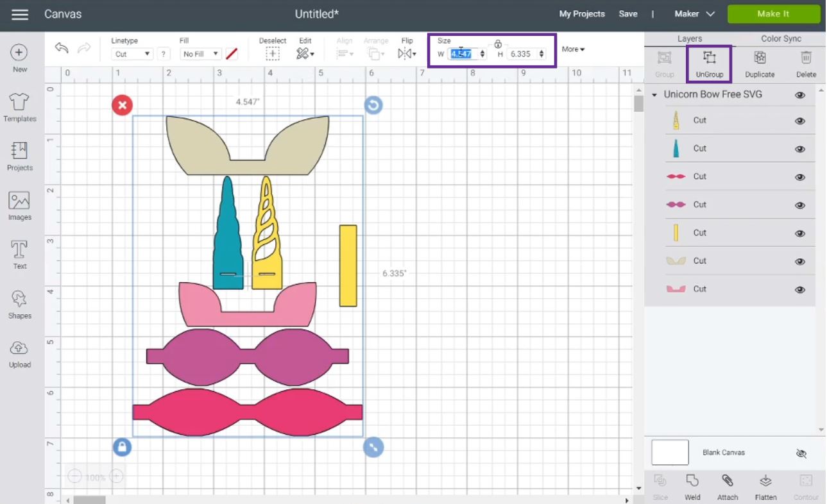Viewport: 827px width, 504px height.
Task: Click the height input field
Action: click(x=522, y=54)
